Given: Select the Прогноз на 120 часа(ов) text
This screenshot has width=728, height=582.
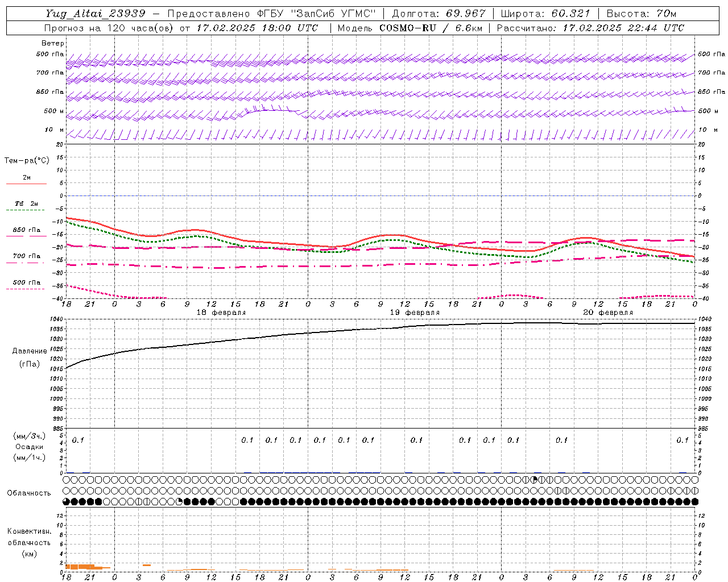Looking at the screenshot, I should pyautogui.click(x=109, y=28).
